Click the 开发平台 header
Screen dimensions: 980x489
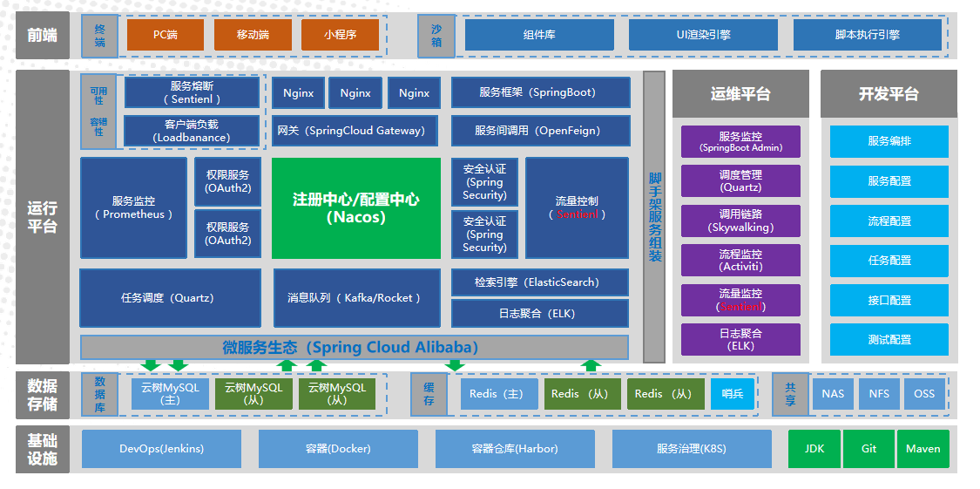[x=889, y=94]
